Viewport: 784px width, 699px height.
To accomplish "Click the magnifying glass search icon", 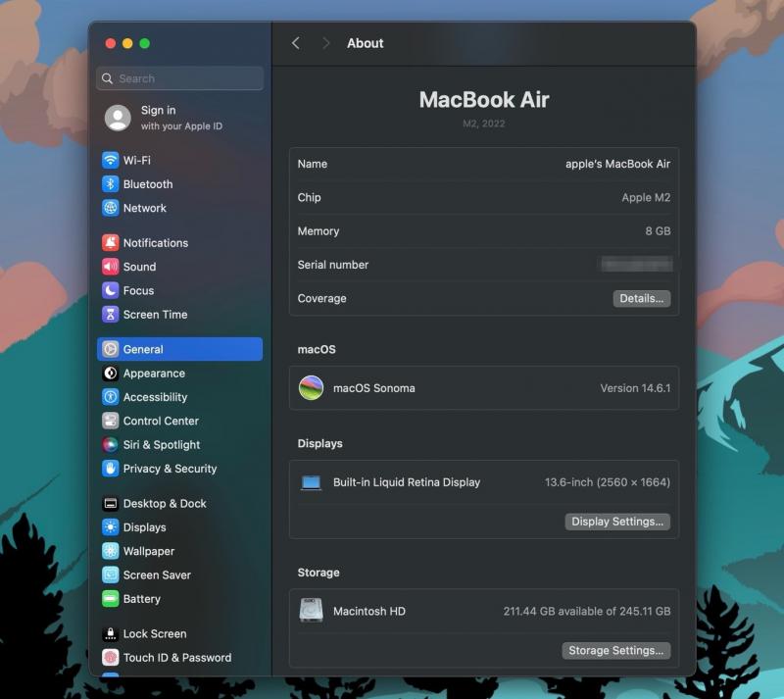I will click(107, 78).
